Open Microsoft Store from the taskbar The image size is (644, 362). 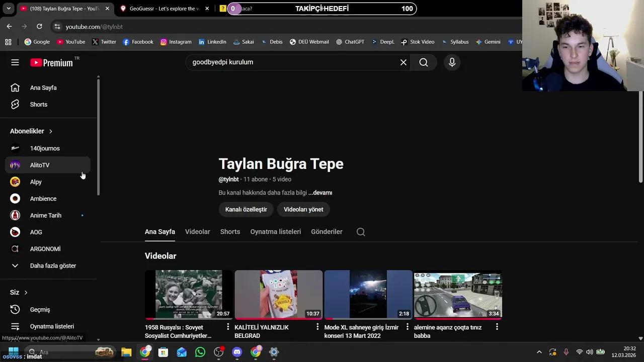point(163,352)
